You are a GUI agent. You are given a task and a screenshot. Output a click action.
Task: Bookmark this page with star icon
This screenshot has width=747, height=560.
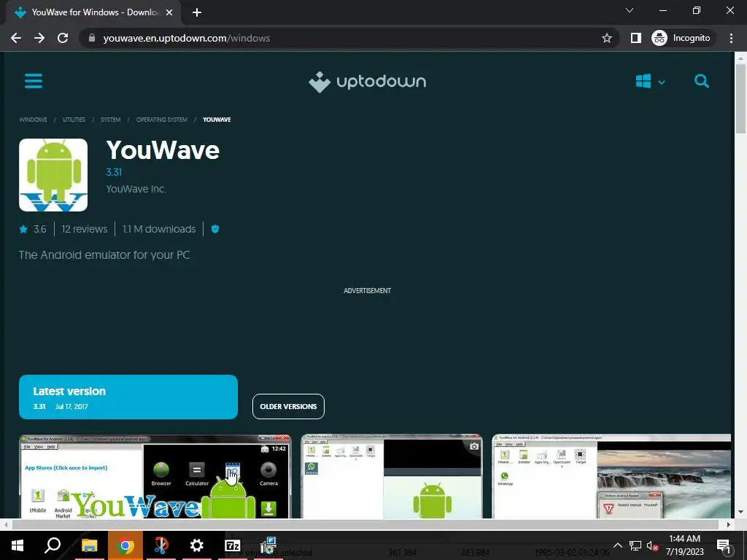pos(606,38)
